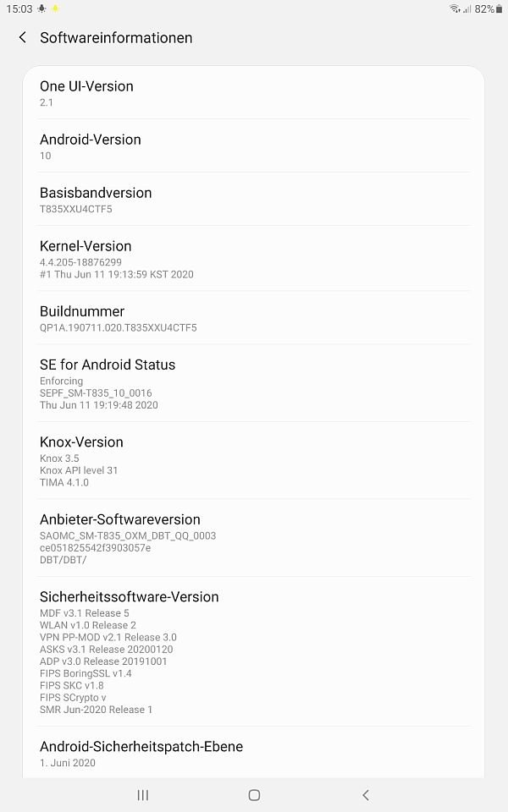Tap the yellow notification icon
Screen dimensions: 508x812
pos(56,8)
